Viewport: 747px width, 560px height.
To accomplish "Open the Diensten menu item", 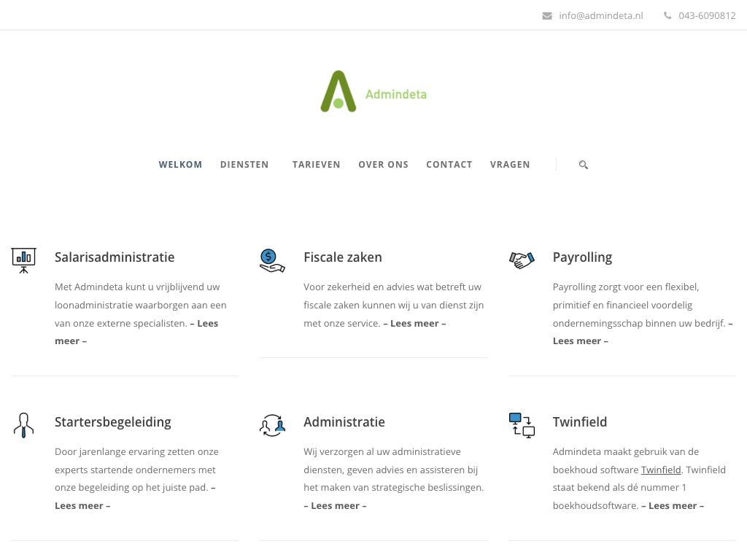I will (244, 165).
